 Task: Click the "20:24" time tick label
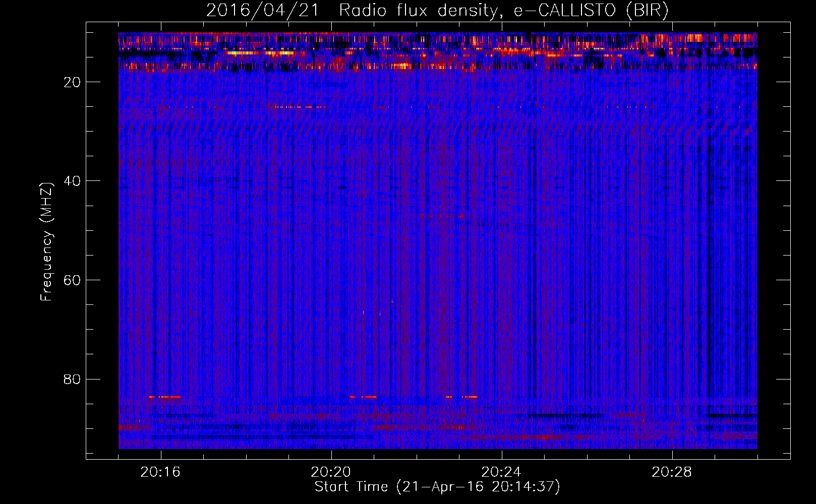(x=501, y=472)
